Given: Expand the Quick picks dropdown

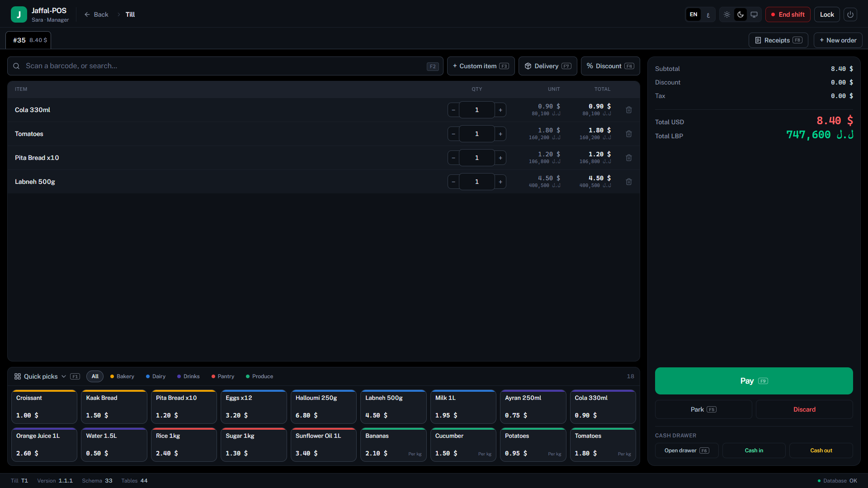Looking at the screenshot, I should pos(47,376).
